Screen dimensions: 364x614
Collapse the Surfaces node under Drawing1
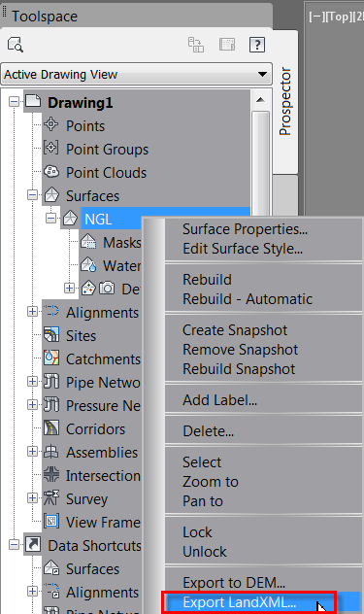tap(32, 194)
